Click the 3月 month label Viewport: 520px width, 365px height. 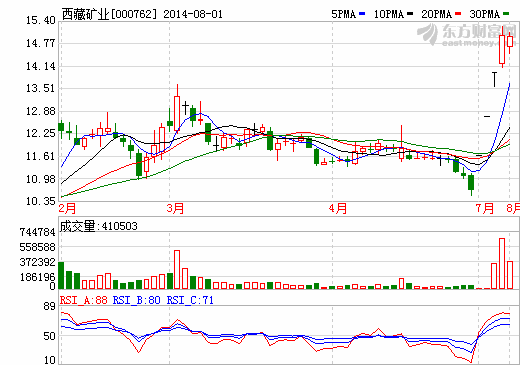[x=175, y=209]
